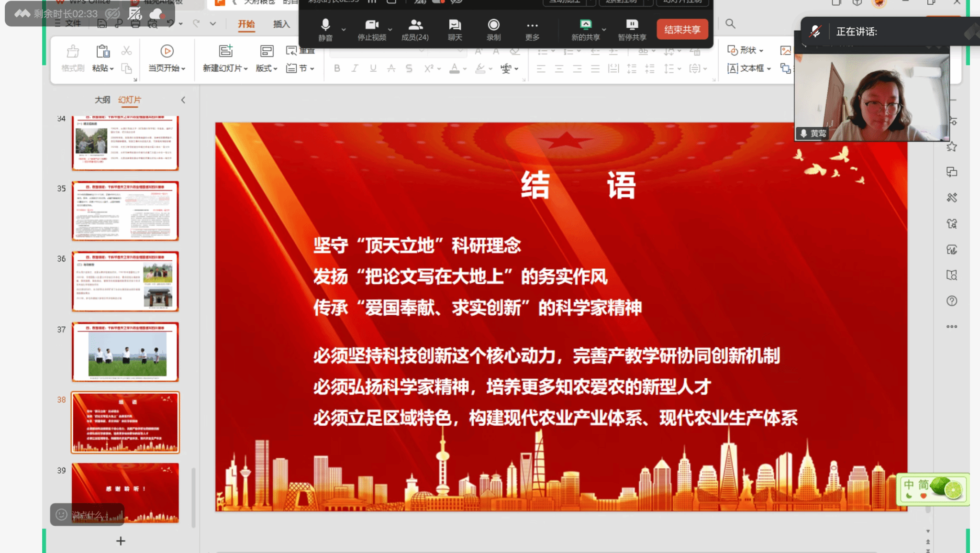Click the Copy icon below scissors

(x=126, y=68)
